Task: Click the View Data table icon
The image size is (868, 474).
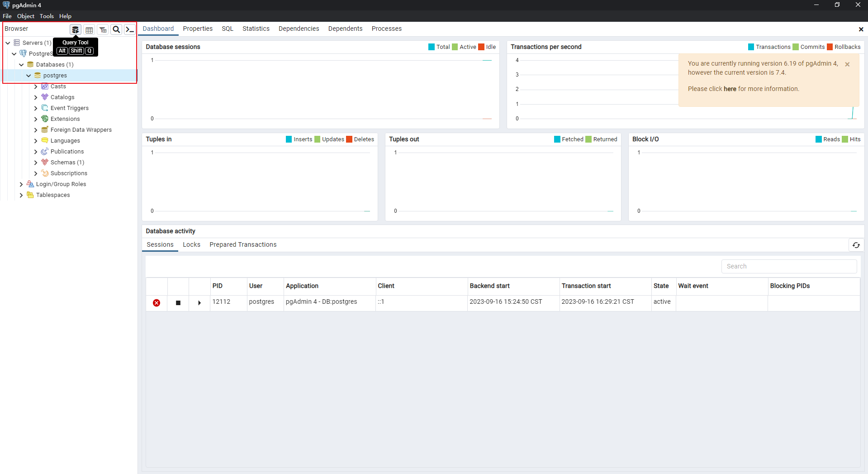Action: pyautogui.click(x=89, y=30)
